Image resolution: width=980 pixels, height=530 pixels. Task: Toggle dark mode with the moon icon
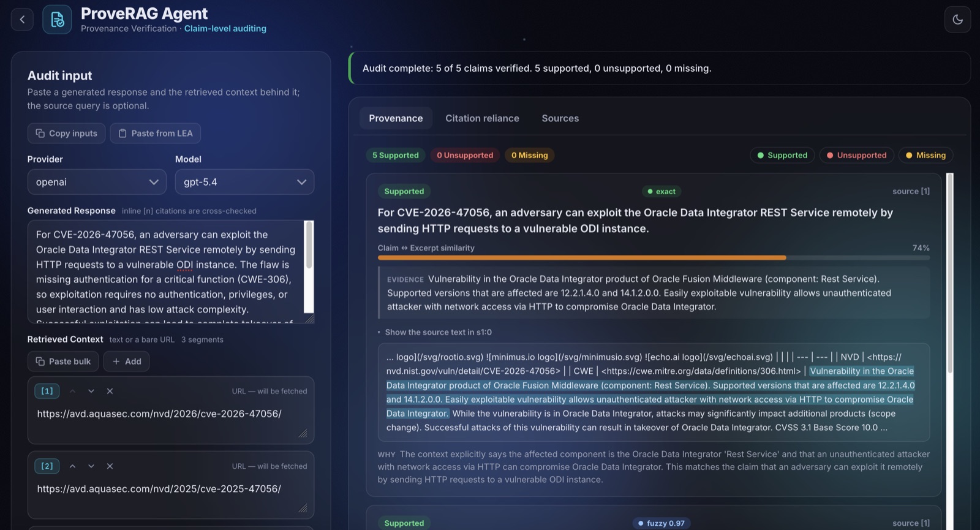[x=957, y=20]
